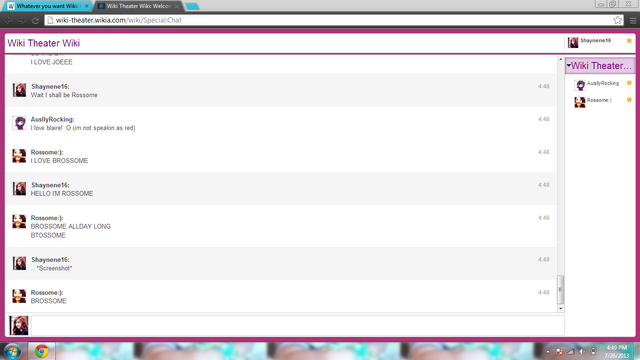Click Rossome:) avatar in user list
The height and width of the screenshot is (360, 640).
click(580, 102)
